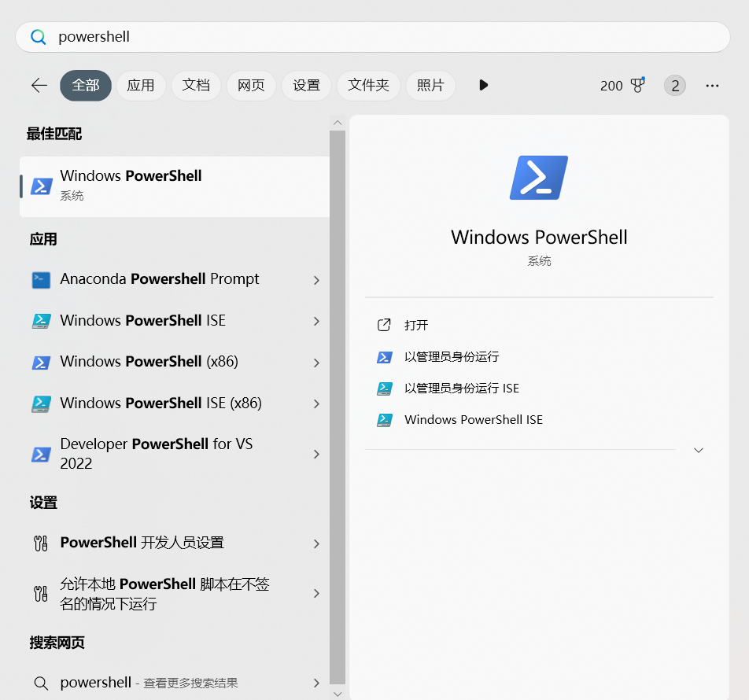Open Windows PowerShell best match result
The height and width of the screenshot is (700, 749).
point(175,186)
